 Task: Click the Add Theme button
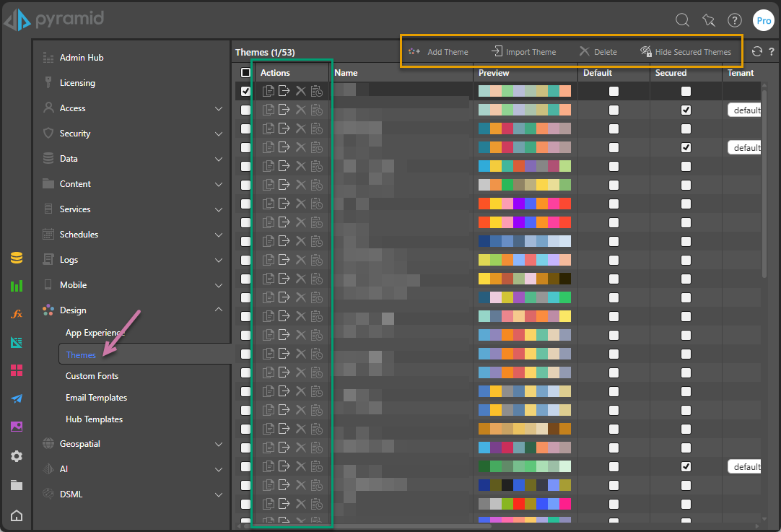point(438,52)
